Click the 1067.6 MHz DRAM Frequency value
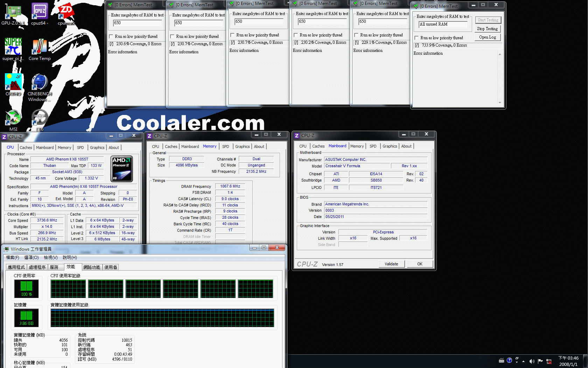 230,186
